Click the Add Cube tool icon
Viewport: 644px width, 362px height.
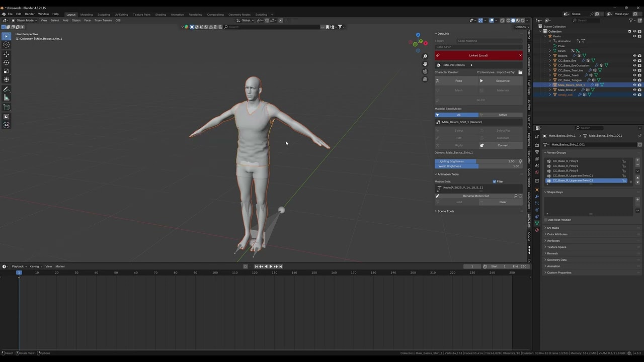[7, 107]
